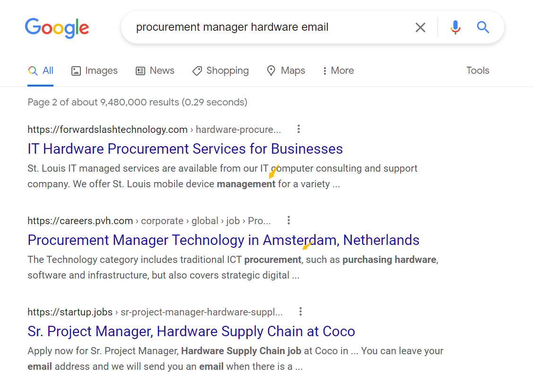Clear the search query with the X icon
Image resolution: width=534 pixels, height=392 pixels.
(x=420, y=27)
